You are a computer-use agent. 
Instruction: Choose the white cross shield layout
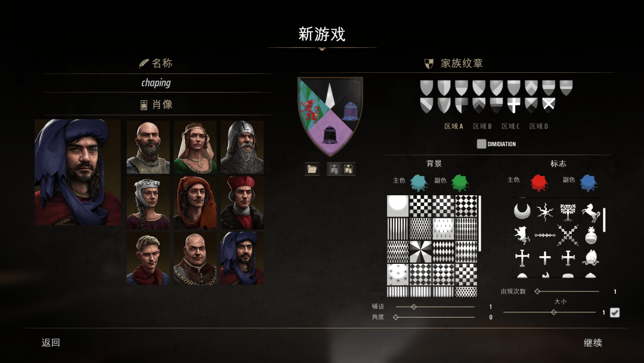point(513,105)
